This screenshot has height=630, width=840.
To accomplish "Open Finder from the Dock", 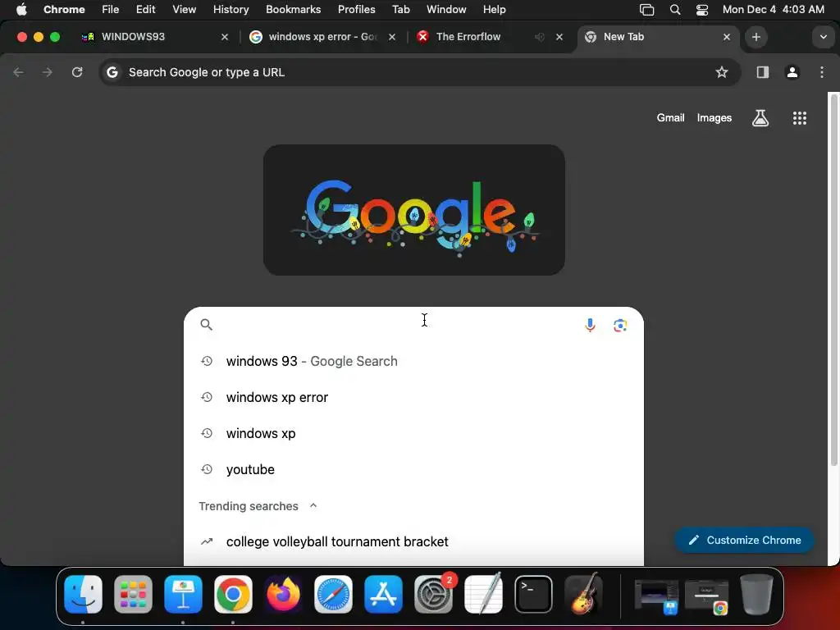I will [83, 594].
